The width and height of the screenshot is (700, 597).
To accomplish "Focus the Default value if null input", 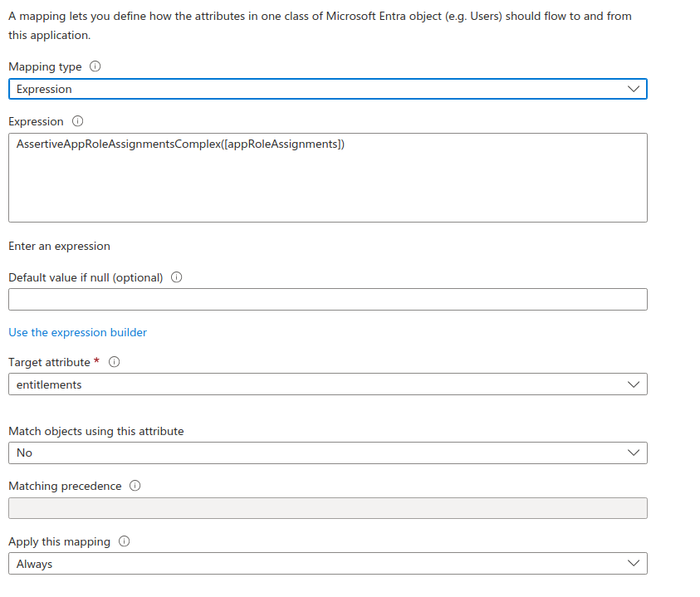I will pos(327,300).
